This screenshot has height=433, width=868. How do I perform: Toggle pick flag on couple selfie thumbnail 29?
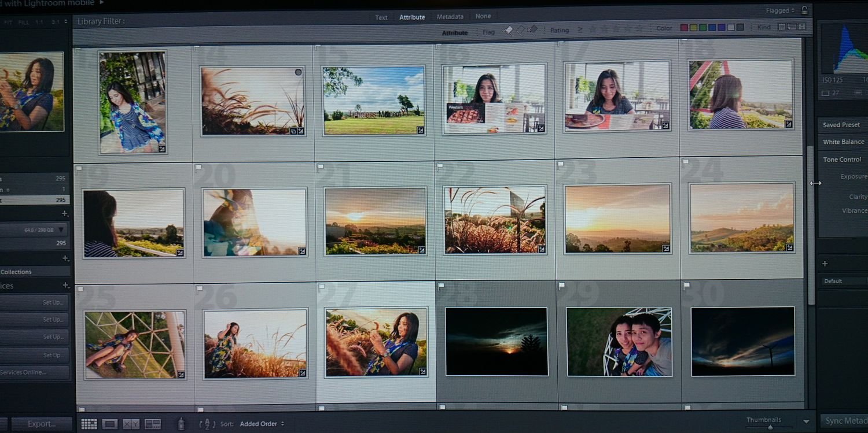[x=561, y=286]
